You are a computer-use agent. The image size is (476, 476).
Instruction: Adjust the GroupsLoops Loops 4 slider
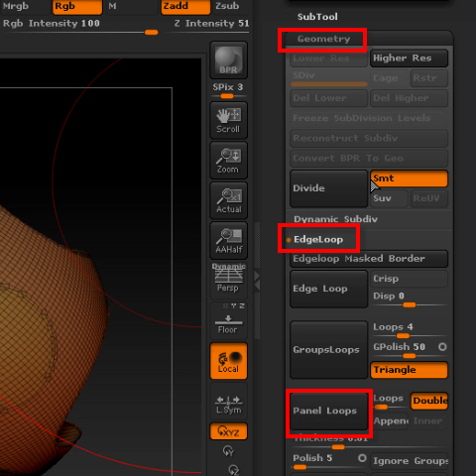click(409, 330)
